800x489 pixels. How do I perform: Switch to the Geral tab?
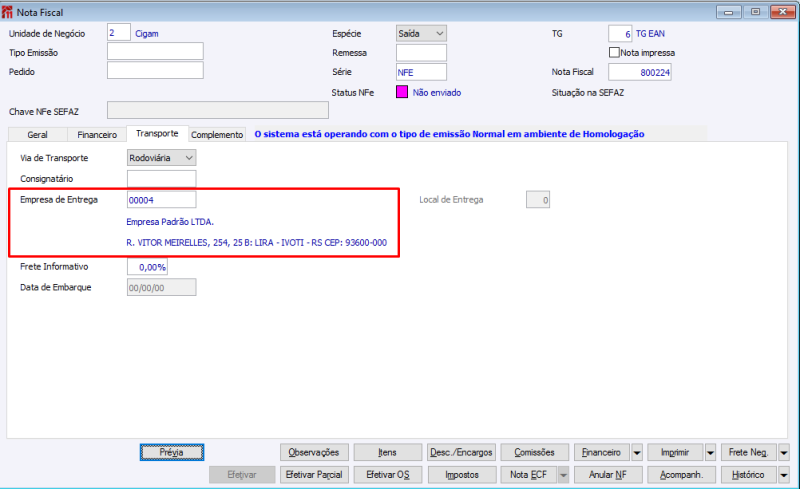click(x=37, y=135)
